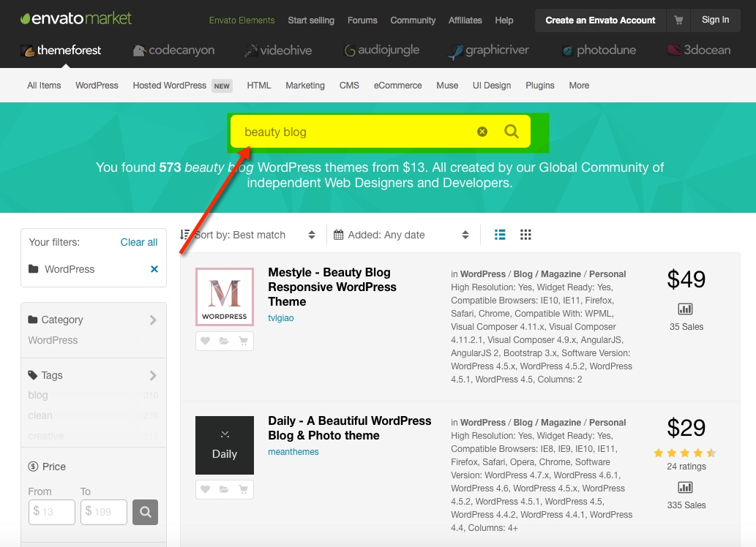Go to the AudioJungle marketplace
Image resolution: width=756 pixels, height=547 pixels.
[x=381, y=50]
